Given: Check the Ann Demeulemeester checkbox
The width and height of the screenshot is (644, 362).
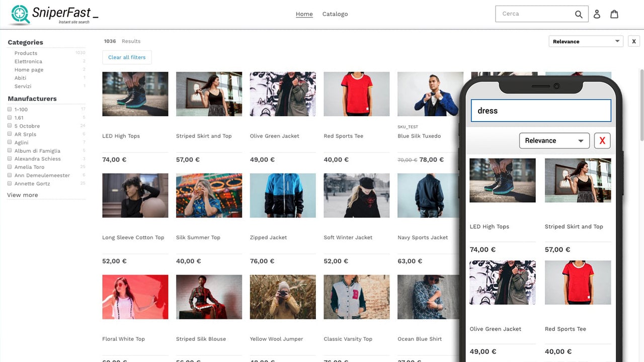Looking at the screenshot, I should 10,175.
